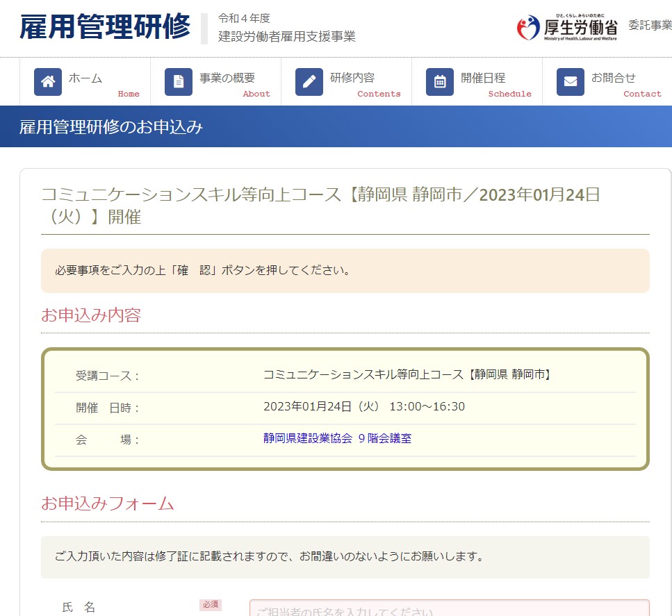Click the document icon beside 事業の概要

point(179,82)
